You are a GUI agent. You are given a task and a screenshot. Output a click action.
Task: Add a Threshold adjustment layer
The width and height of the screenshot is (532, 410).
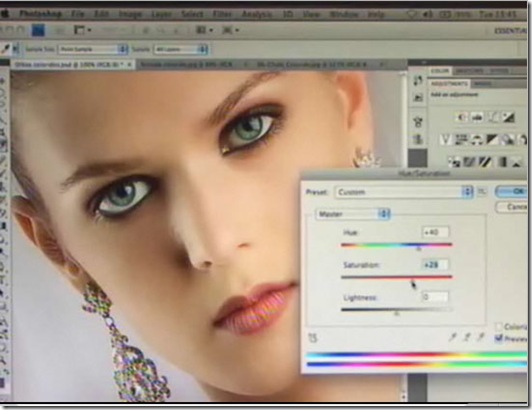click(485, 162)
